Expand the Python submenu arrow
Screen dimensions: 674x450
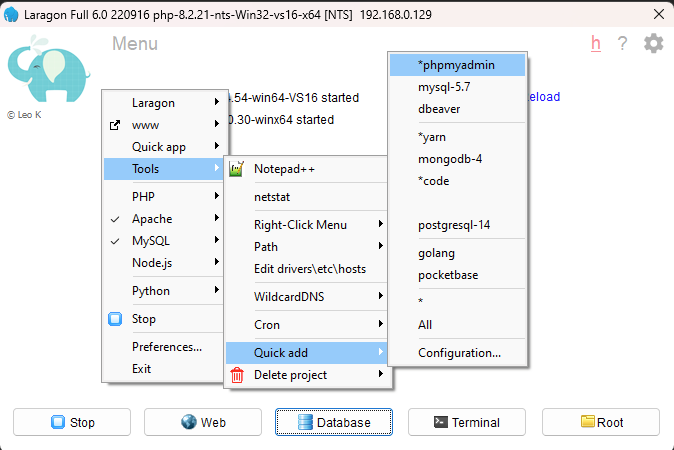(x=217, y=290)
